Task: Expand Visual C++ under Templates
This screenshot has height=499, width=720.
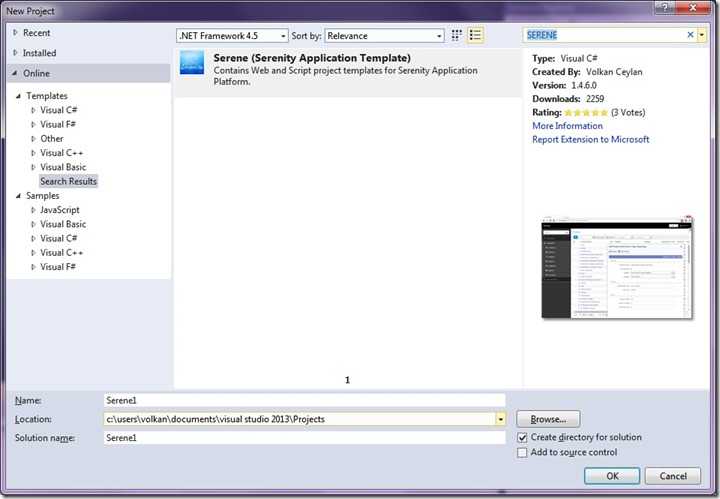Action: 33,153
